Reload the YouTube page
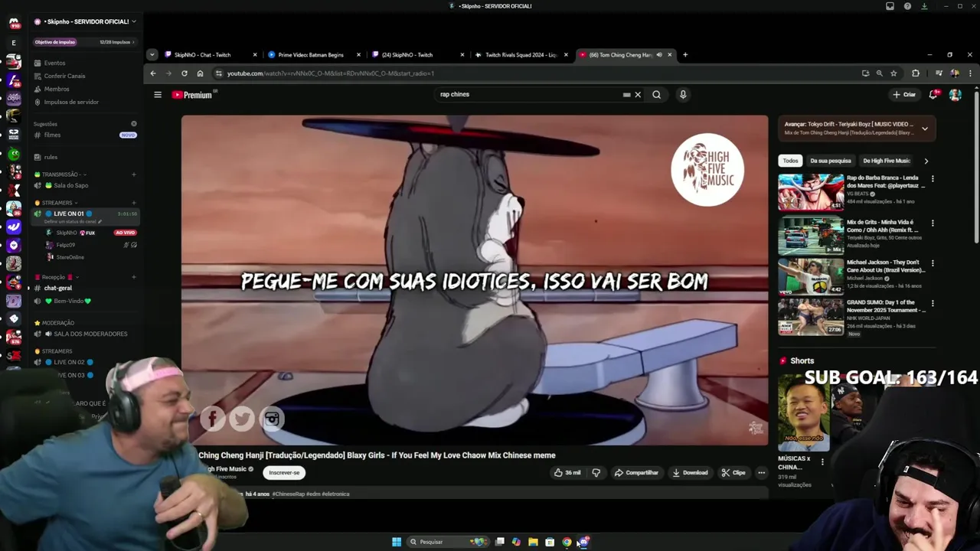The width and height of the screenshot is (980, 551). [x=185, y=73]
